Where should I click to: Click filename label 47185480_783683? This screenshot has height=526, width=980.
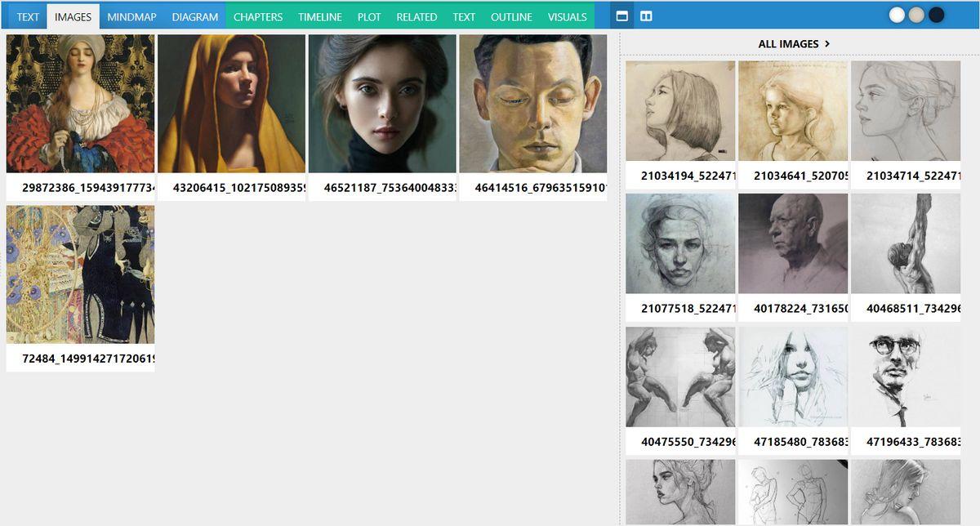[x=800, y=442]
